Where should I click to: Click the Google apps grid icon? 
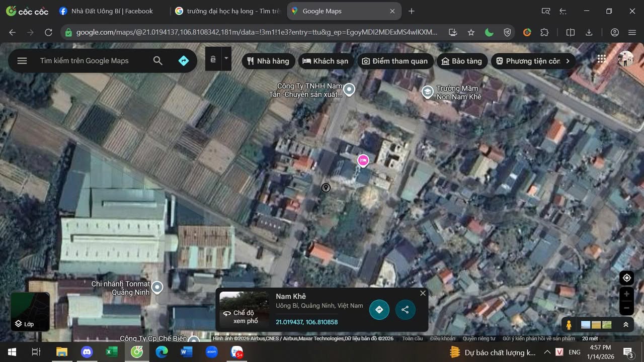point(601,59)
